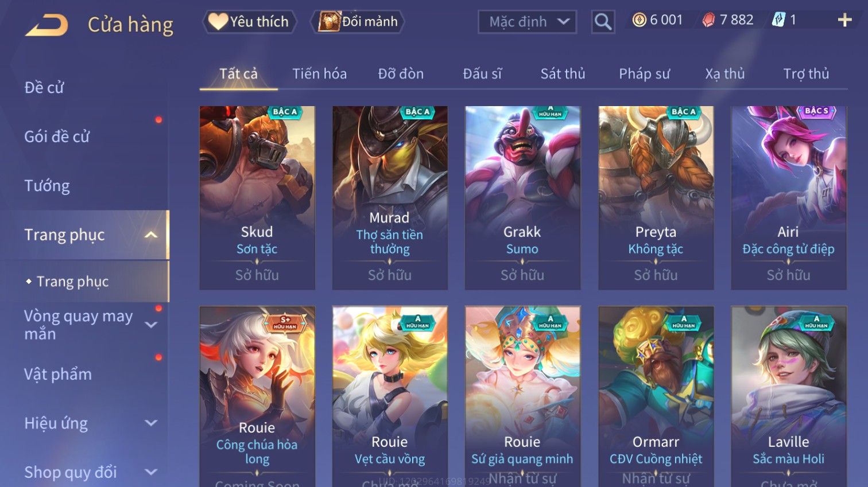Expand the Vòng quay may mắn section

click(151, 325)
